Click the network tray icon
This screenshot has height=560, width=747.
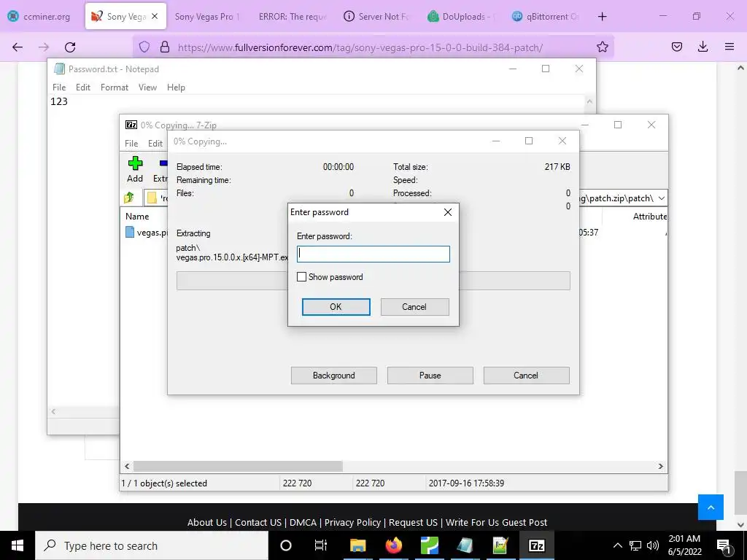(x=635, y=545)
